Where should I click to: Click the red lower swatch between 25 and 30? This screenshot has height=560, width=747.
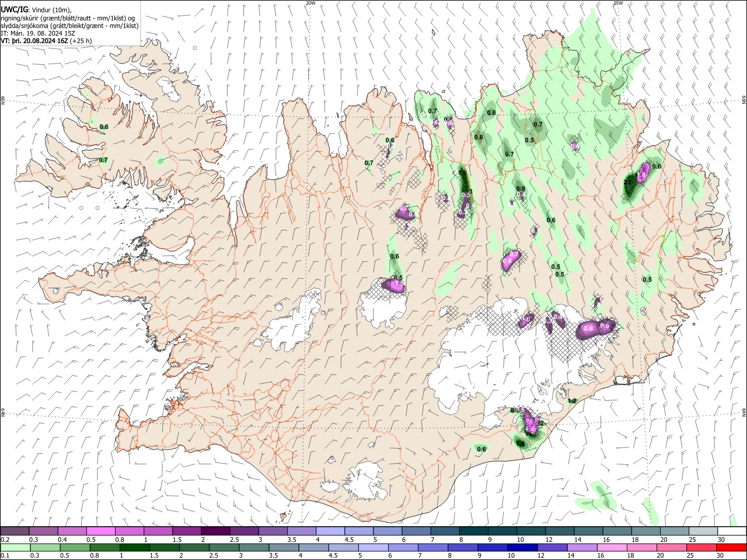(701, 547)
